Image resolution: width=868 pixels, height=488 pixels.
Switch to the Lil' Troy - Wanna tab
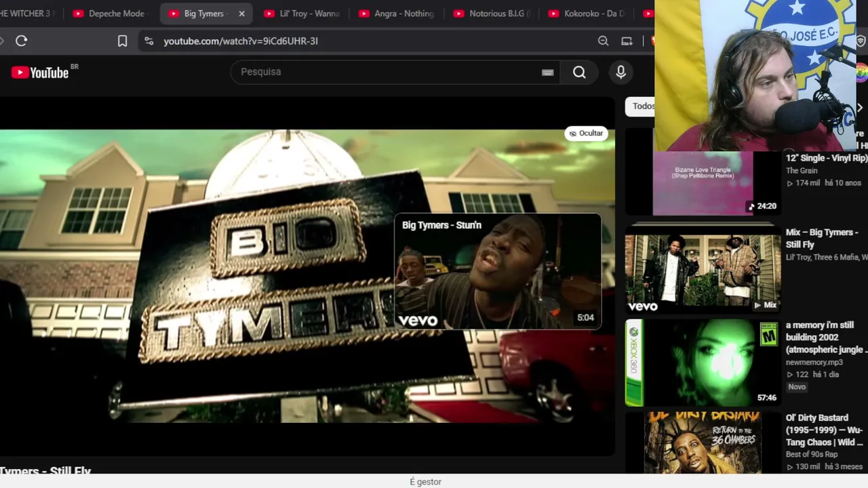301,14
